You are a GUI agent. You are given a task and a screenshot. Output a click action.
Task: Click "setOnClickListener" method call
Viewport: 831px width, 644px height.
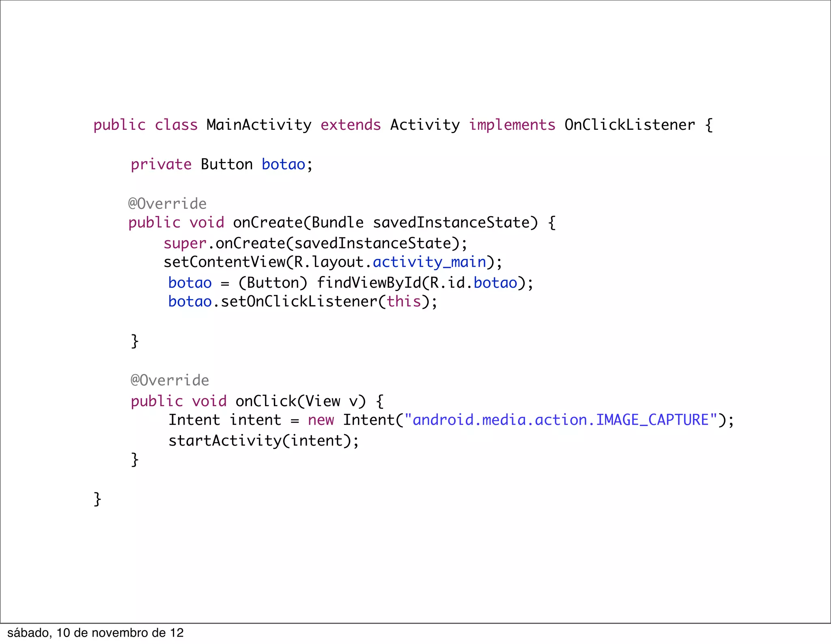click(299, 302)
